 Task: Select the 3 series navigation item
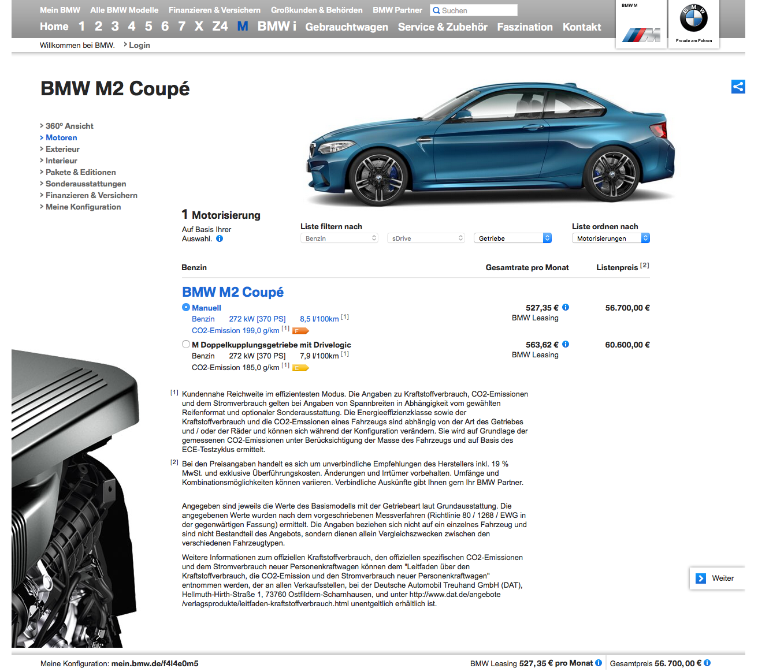tap(116, 27)
